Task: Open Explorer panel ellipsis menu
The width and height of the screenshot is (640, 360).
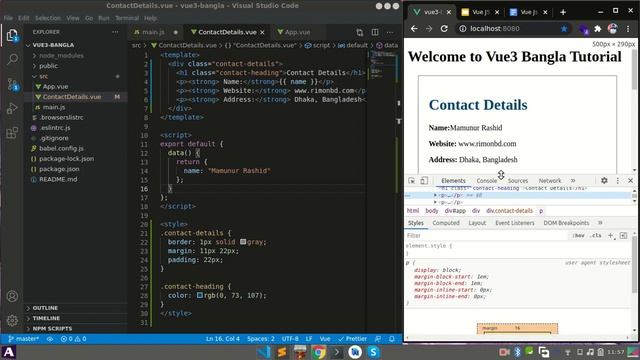Action: pos(115,32)
